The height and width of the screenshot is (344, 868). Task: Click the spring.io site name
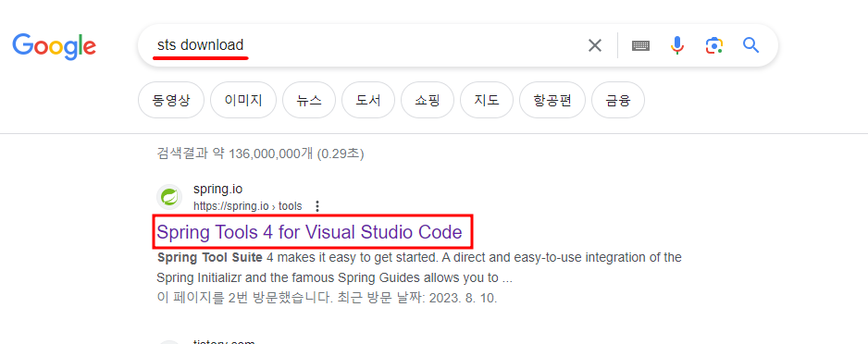tap(217, 190)
